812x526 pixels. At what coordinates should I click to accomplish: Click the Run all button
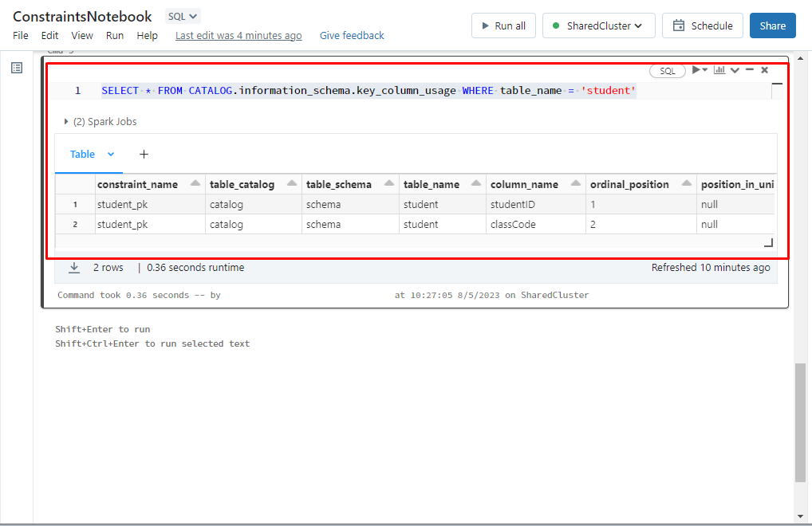(503, 26)
